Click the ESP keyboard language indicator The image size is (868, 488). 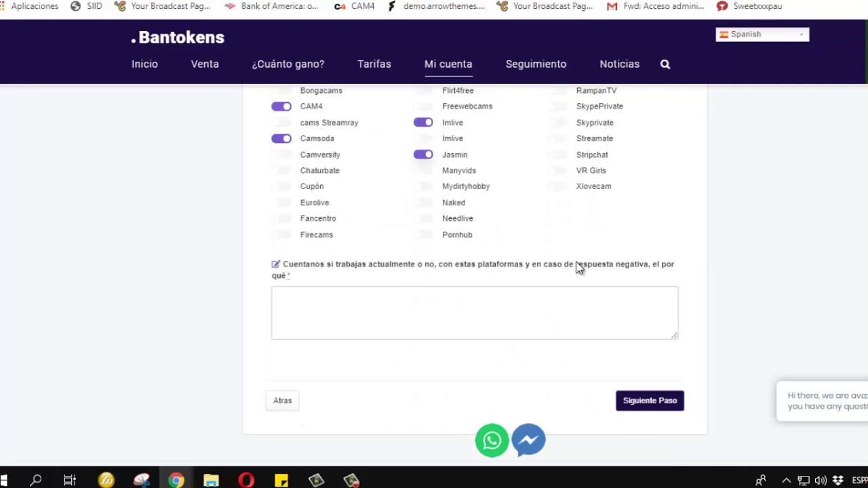pyautogui.click(x=860, y=481)
